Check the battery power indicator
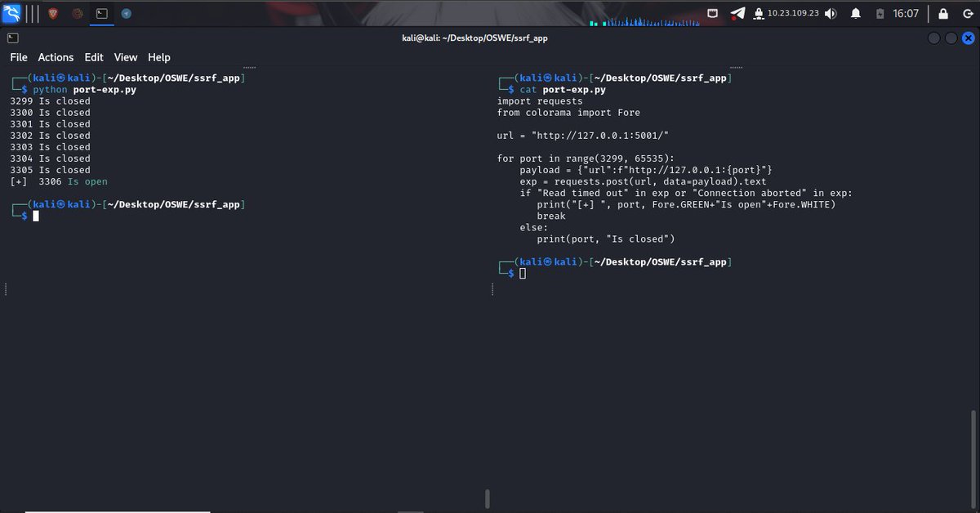Image resolution: width=980 pixels, height=513 pixels. pos(880,14)
